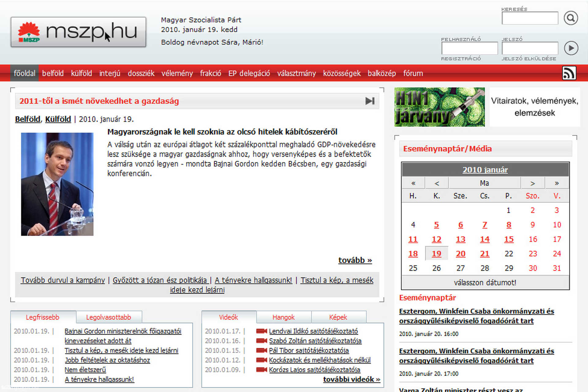Viewport: 588px width, 392px height.
Task: Switch to the Legfrissebb tab
Action: coord(43,317)
